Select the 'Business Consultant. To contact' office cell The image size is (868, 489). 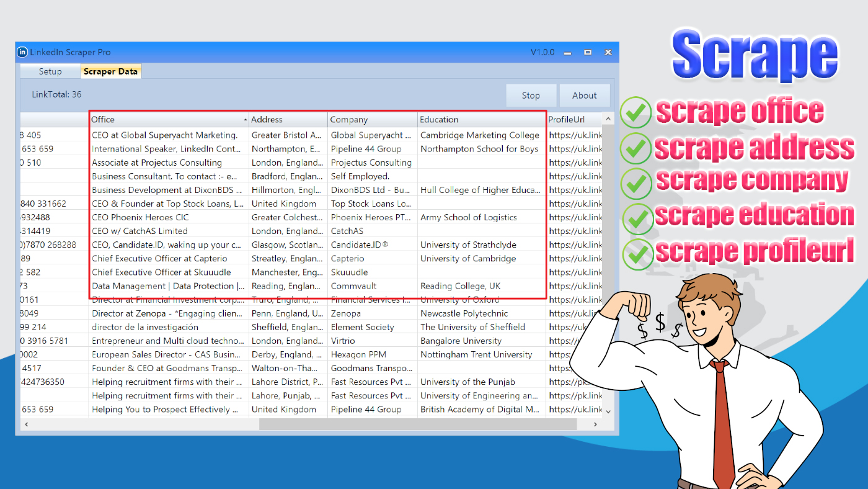(169, 176)
